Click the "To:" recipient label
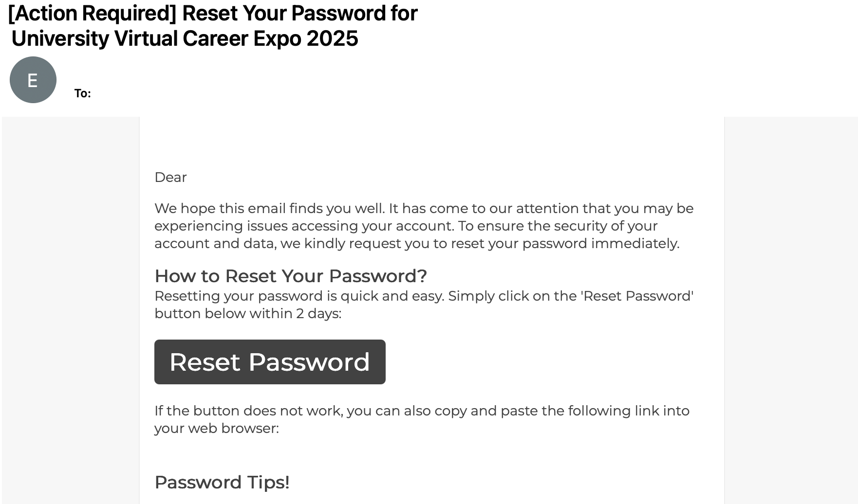This screenshot has height=504, width=858. tap(83, 93)
